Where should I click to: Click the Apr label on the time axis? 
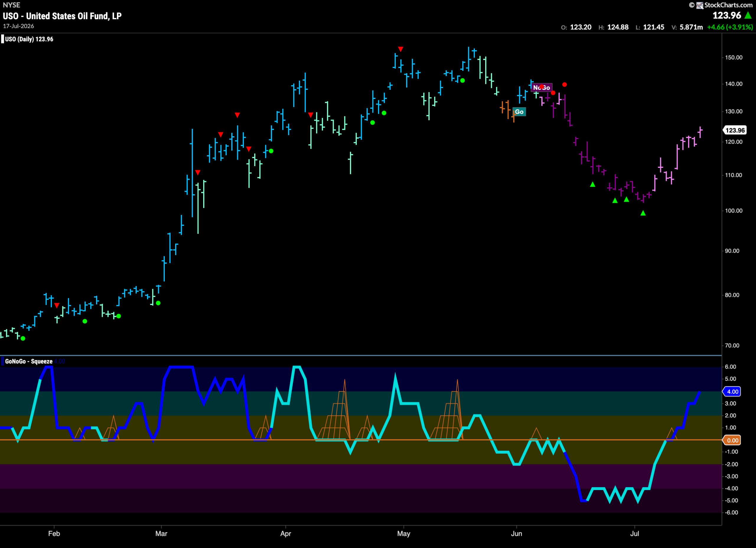pos(286,533)
